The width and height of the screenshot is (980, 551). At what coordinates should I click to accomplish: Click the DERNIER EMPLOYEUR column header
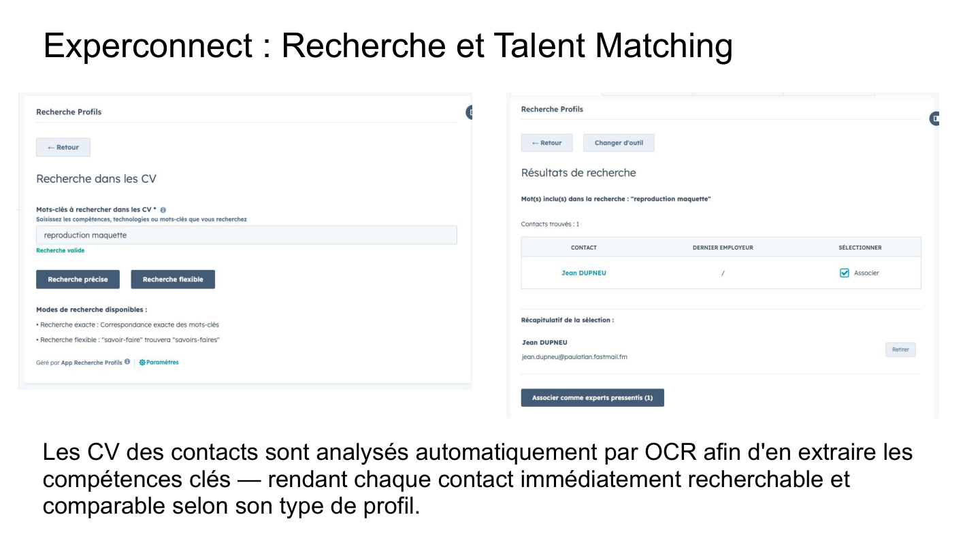723,248
